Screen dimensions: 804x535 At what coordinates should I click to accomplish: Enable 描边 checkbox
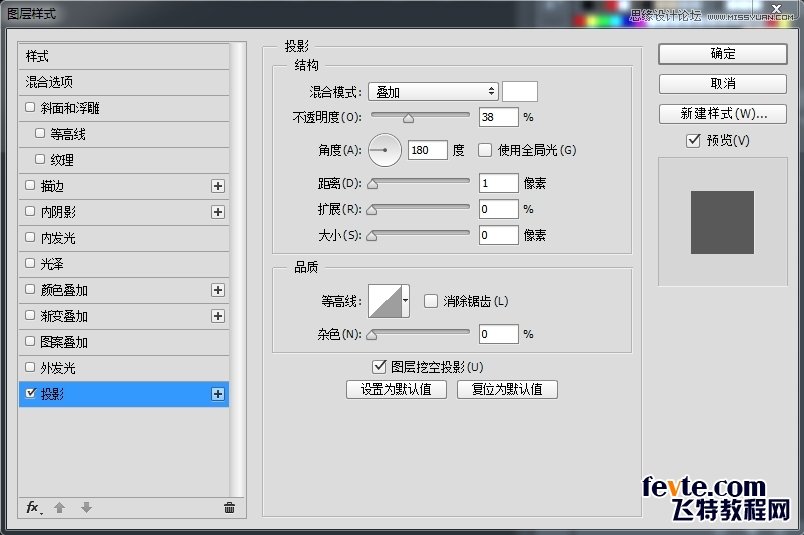30,185
